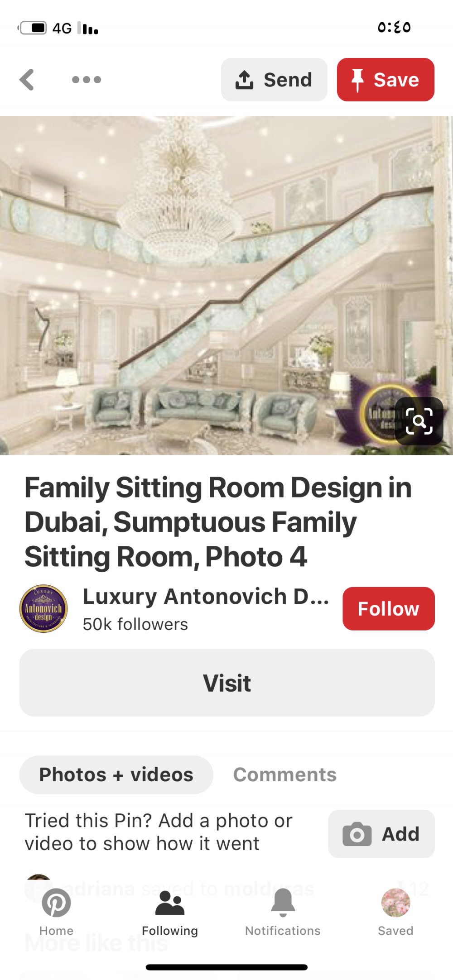Visit the pin's source website
This screenshot has width=453, height=980.
pos(227,683)
